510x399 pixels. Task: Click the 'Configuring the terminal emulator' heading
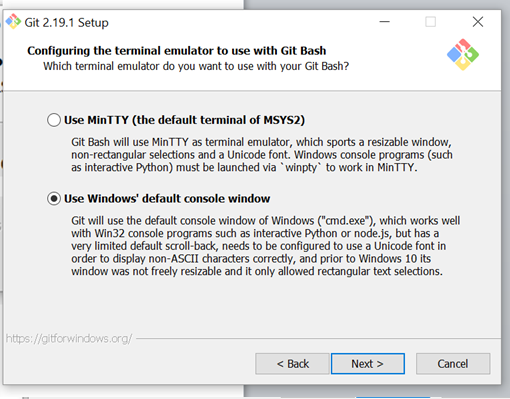tap(177, 51)
